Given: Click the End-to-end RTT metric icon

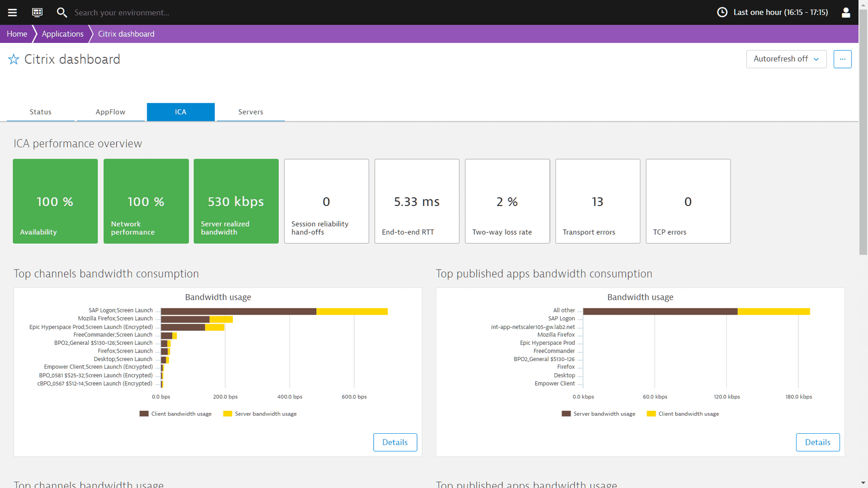Looking at the screenshot, I should (x=417, y=201).
